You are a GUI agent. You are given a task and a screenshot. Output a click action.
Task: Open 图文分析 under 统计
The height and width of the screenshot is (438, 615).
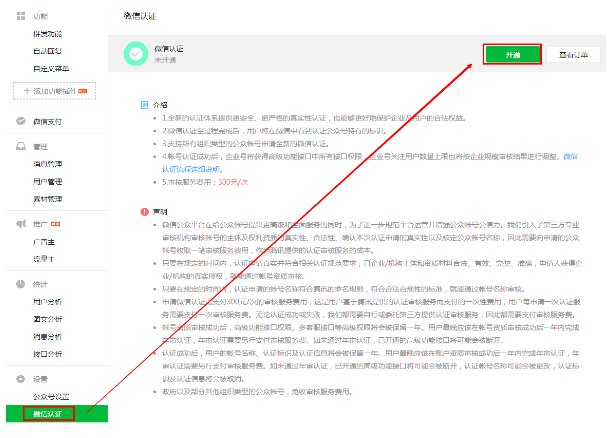click(x=47, y=319)
